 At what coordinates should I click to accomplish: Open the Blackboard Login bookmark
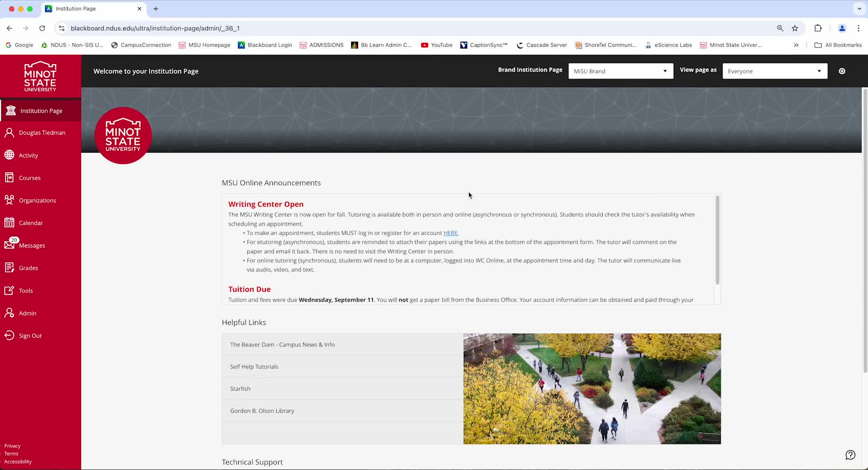coord(265,45)
